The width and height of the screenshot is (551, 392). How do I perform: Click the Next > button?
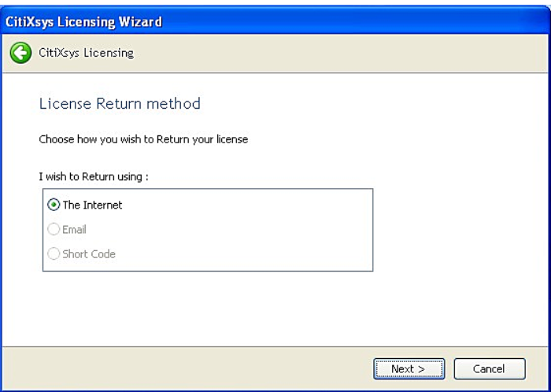coord(409,369)
